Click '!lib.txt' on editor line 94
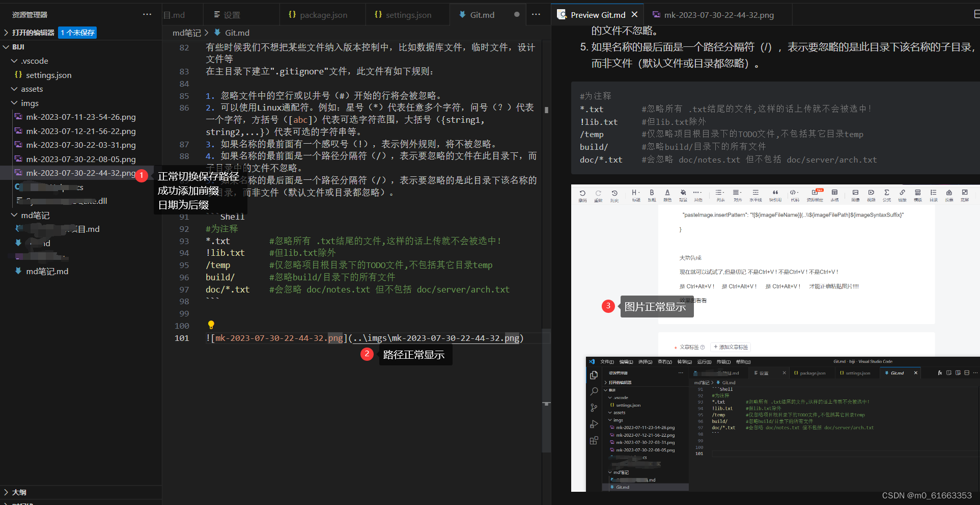Image resolution: width=980 pixels, height=505 pixels. tap(225, 253)
